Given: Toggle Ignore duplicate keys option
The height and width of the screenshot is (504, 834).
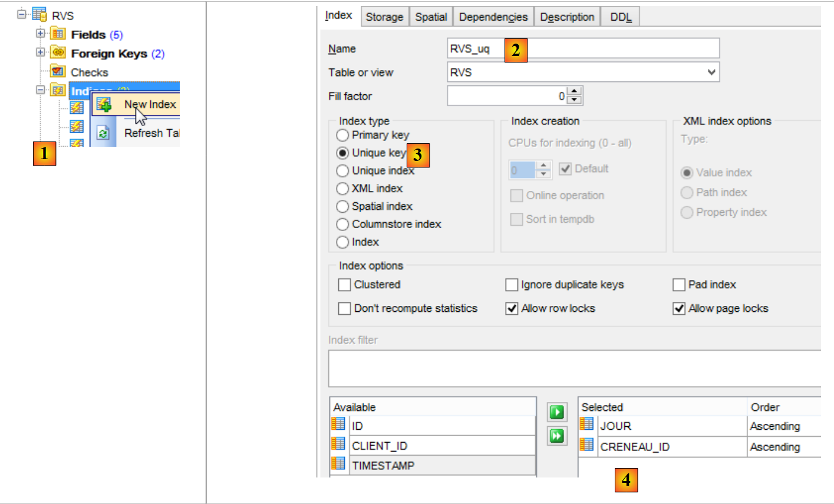Looking at the screenshot, I should pos(512,285).
